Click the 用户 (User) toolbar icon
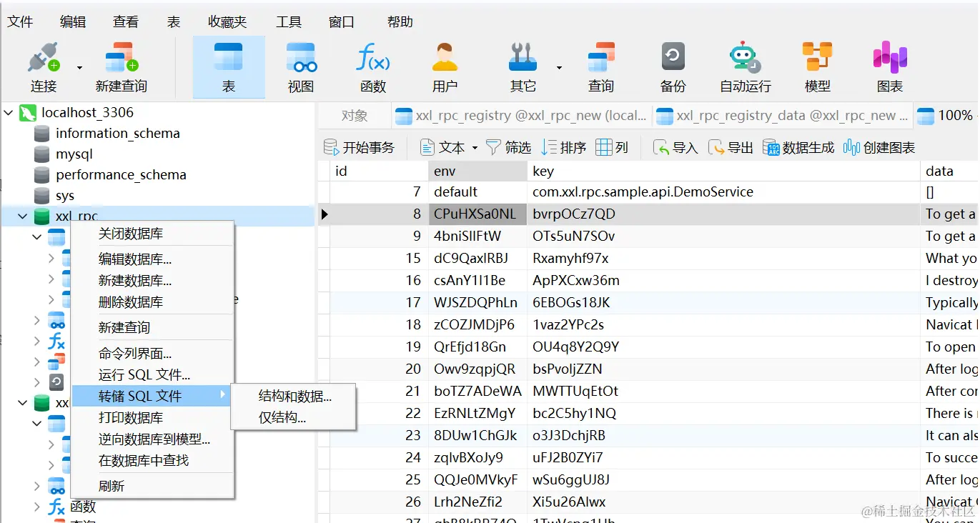 pyautogui.click(x=445, y=66)
